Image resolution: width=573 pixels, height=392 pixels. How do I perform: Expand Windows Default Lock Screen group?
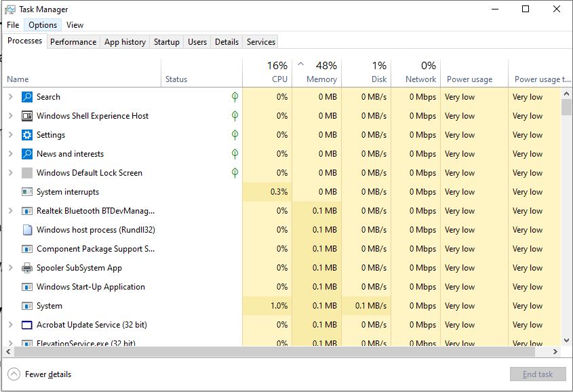(x=11, y=173)
